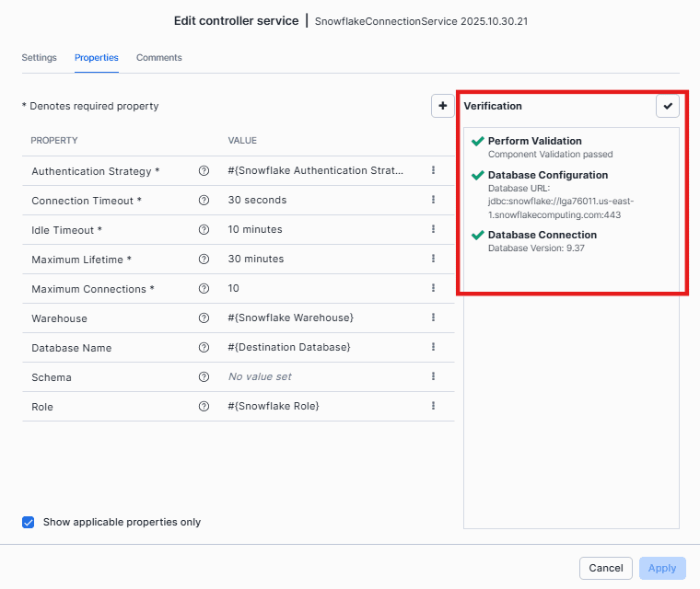Screen dimensions: 700x589
Task: Click help icon for Connection Timeout
Action: coord(204,201)
